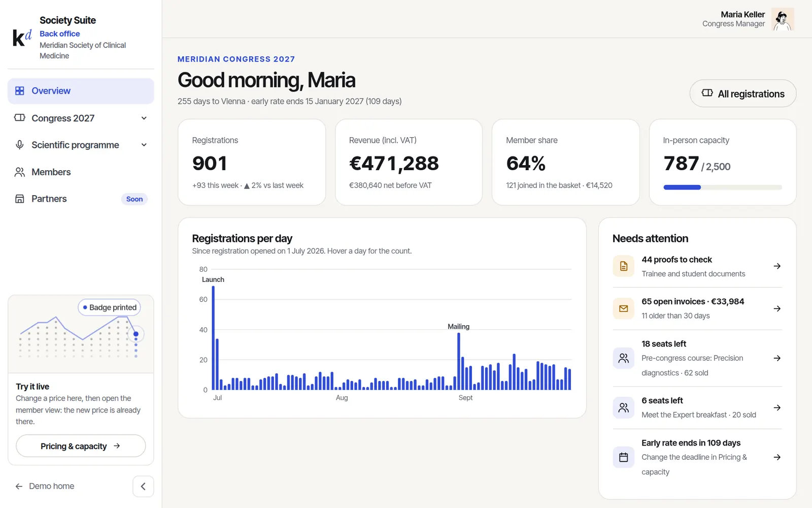Viewport: 812px width, 508px height.
Task: Click €380,640 net before VAT text
Action: [390, 185]
